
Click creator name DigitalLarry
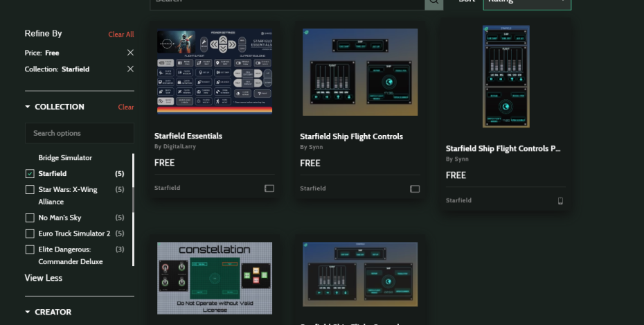click(179, 146)
